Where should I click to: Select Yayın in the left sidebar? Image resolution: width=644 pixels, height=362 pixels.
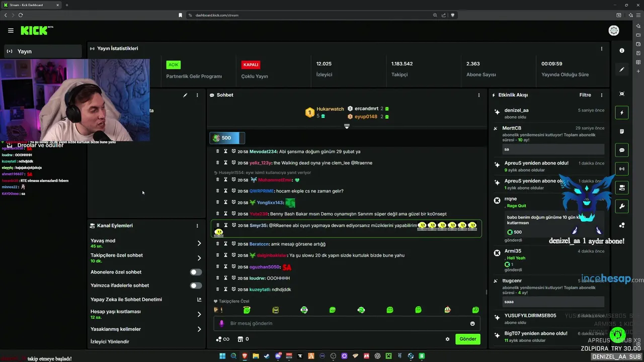pyautogui.click(x=42, y=51)
